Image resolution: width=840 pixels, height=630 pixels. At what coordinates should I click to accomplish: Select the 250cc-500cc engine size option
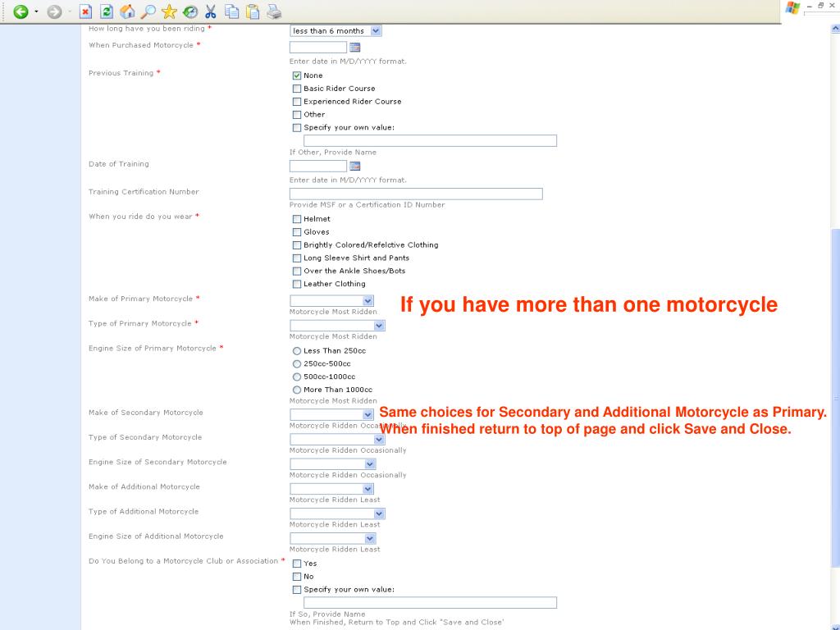(297, 363)
